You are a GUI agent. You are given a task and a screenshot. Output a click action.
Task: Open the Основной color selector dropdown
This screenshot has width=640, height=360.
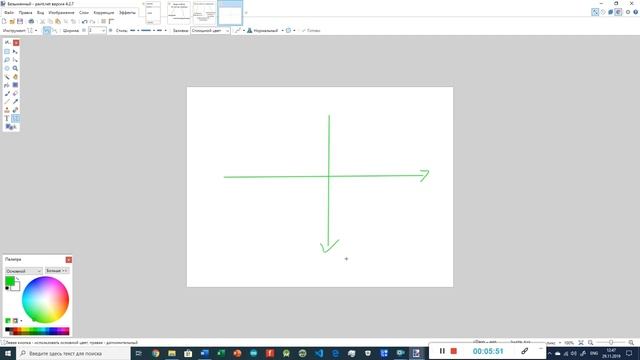(x=23, y=271)
